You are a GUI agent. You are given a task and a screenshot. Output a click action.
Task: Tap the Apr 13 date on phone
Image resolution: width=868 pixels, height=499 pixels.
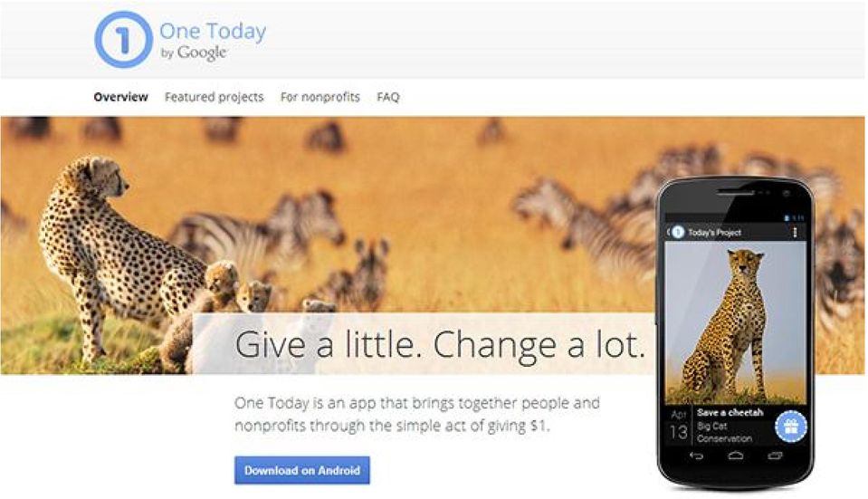click(679, 426)
